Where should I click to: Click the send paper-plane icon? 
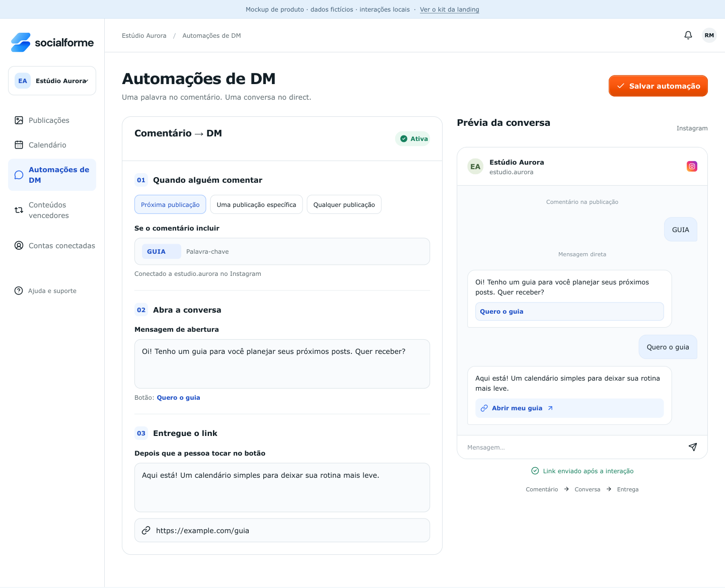[693, 447]
